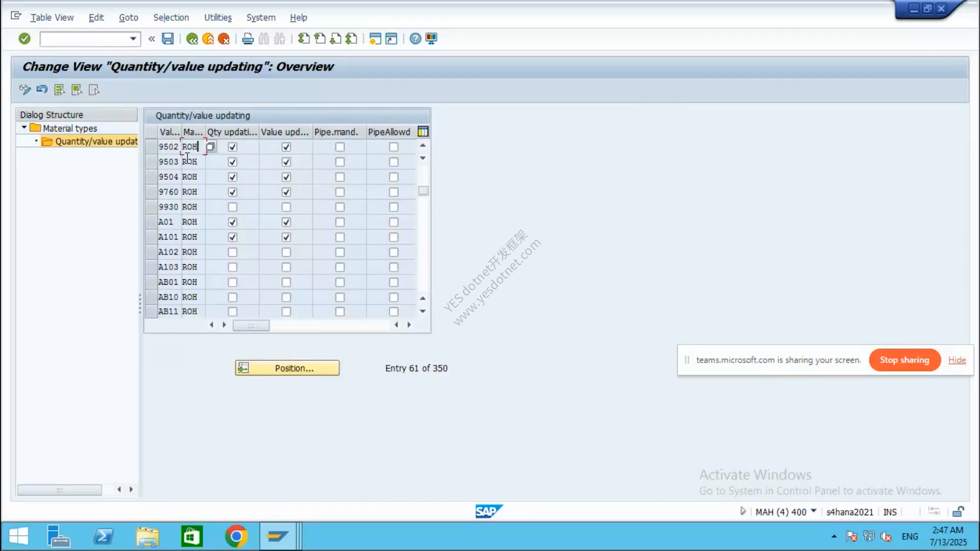Screen dimensions: 980x551
Task: Click the Undo change icon
Action: 42,90
